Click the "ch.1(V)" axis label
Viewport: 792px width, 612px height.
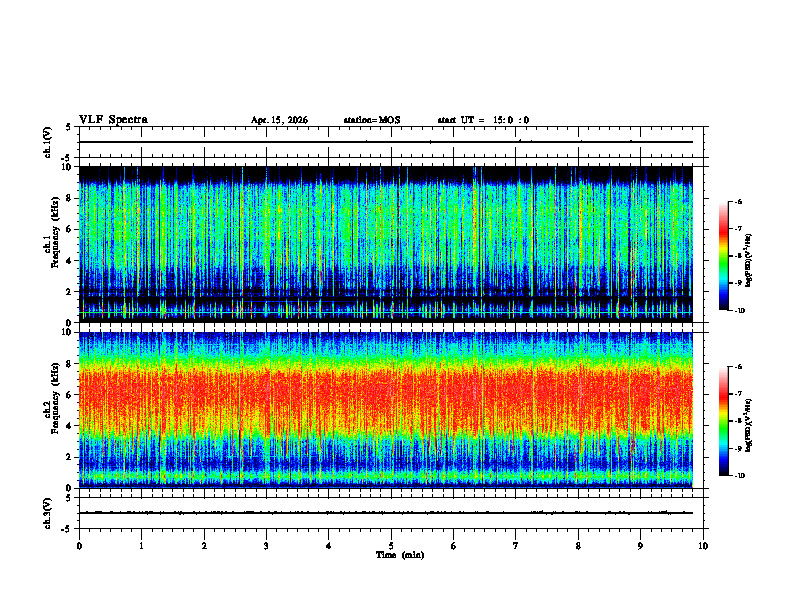pos(48,142)
